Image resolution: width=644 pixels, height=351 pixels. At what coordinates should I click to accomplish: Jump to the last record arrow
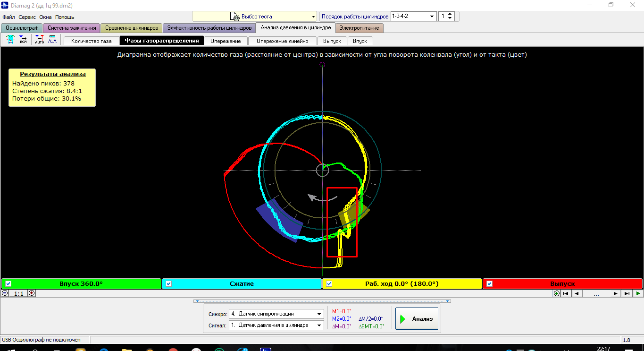[x=627, y=293]
